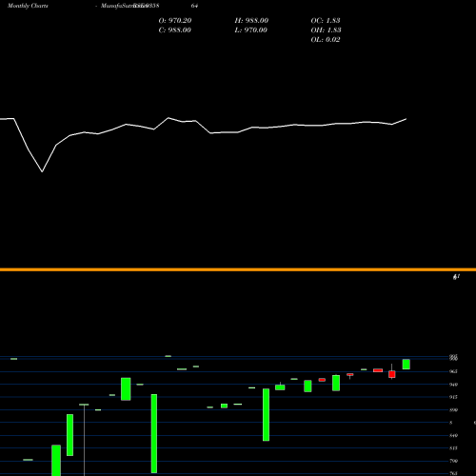Click the 840 price axis label

pos(453,435)
